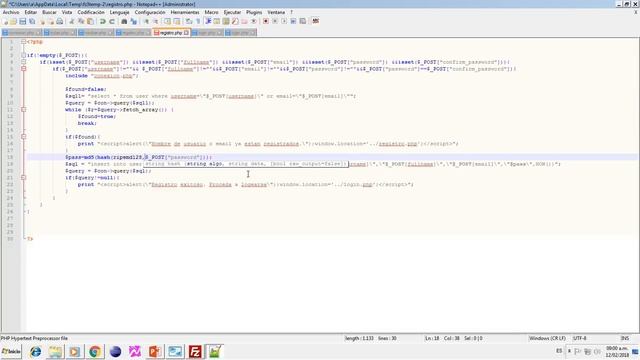Viewport: 640px width, 360px height.
Task: Save the file with the Save icon
Action: coord(22,21)
